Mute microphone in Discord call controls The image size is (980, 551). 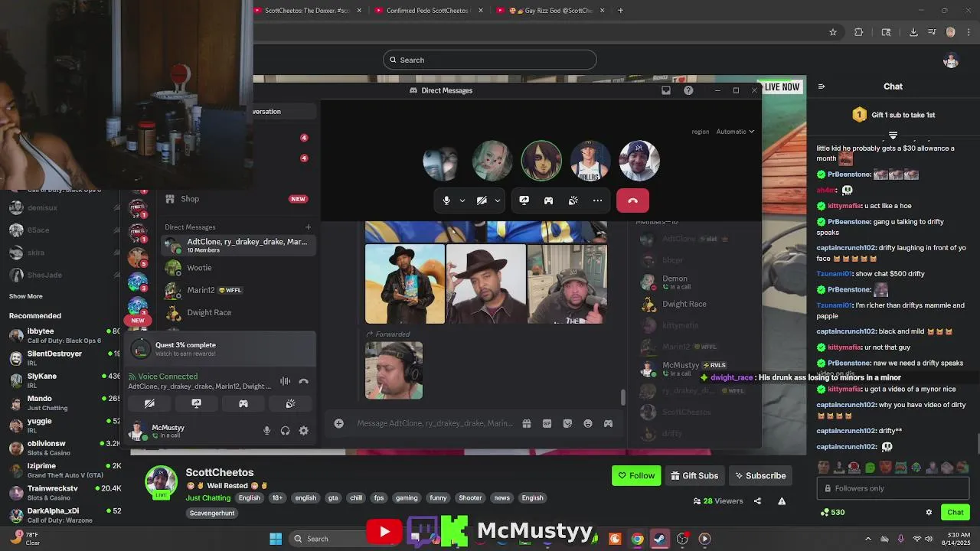(446, 201)
